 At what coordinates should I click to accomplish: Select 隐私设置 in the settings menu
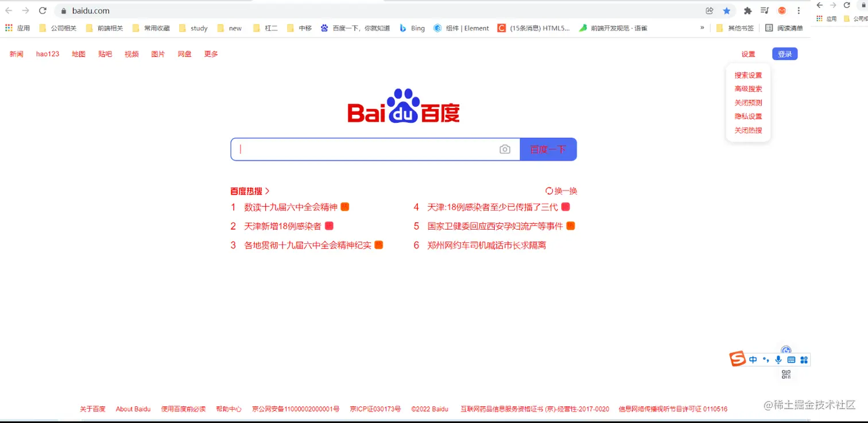point(748,117)
